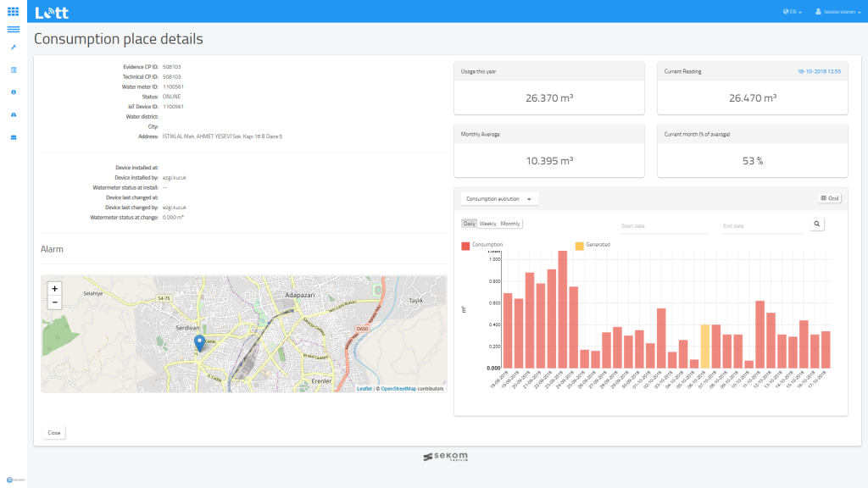Viewport: 868px width, 488px height.
Task: Toggle the hamburger menu icon
Action: [14, 30]
